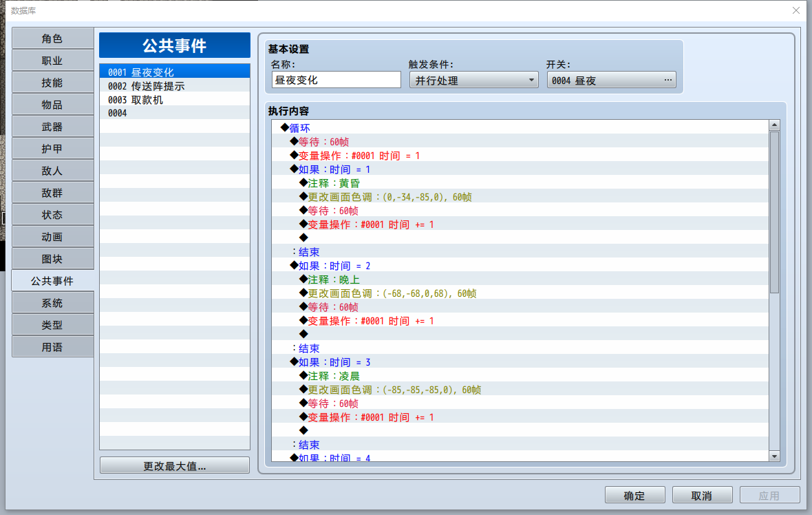Switch to the 物品 tab

click(x=52, y=105)
